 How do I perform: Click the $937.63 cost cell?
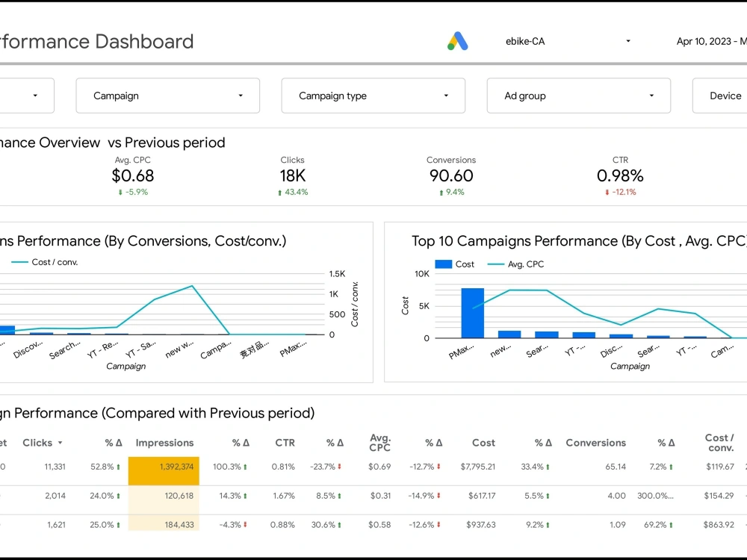480,525
